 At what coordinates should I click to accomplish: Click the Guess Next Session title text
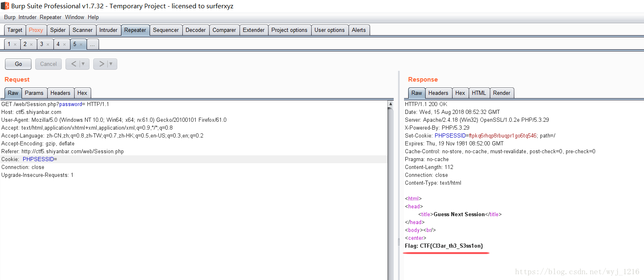tap(459, 214)
